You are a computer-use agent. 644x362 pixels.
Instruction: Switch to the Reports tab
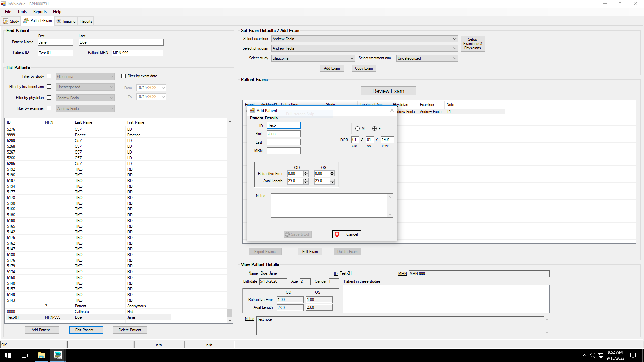point(86,21)
